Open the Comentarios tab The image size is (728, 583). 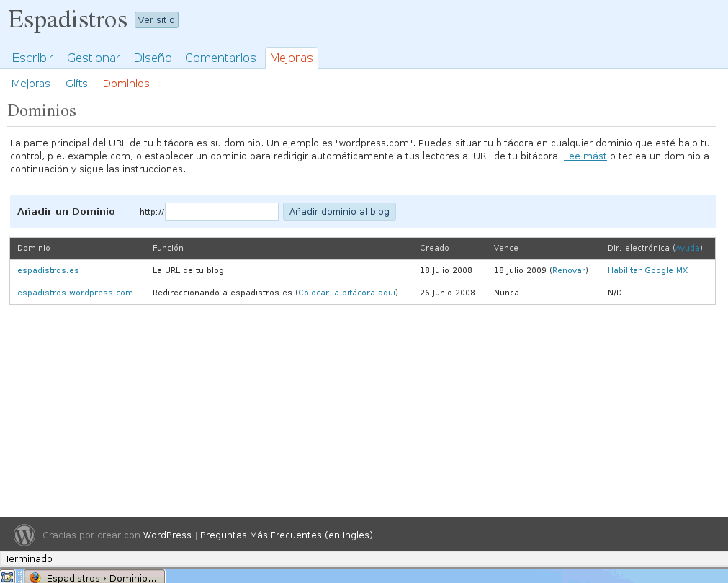[x=220, y=58]
